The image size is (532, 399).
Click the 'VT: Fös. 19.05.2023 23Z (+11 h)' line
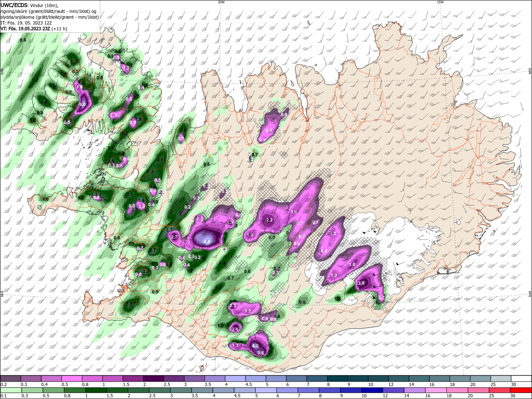[34, 29]
